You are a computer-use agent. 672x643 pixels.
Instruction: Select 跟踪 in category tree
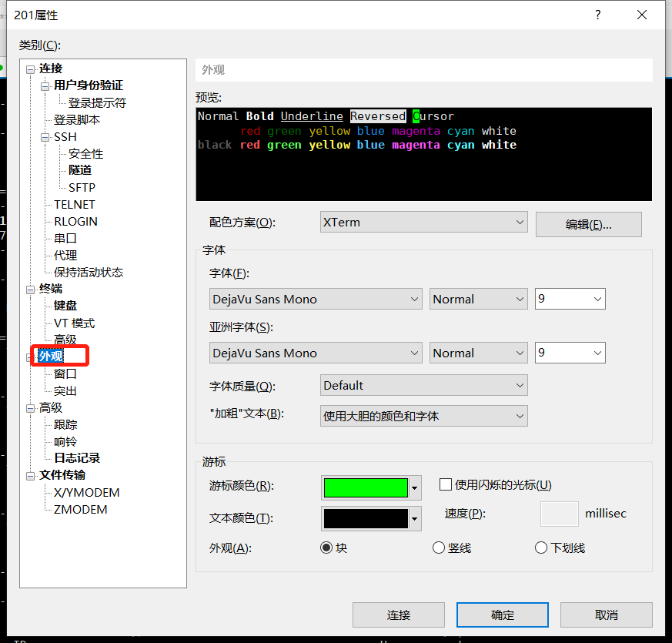(x=65, y=425)
